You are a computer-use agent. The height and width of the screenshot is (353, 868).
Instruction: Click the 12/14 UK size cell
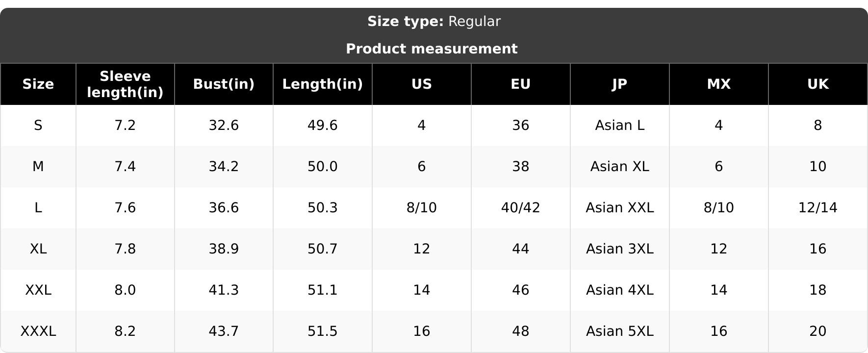point(818,208)
